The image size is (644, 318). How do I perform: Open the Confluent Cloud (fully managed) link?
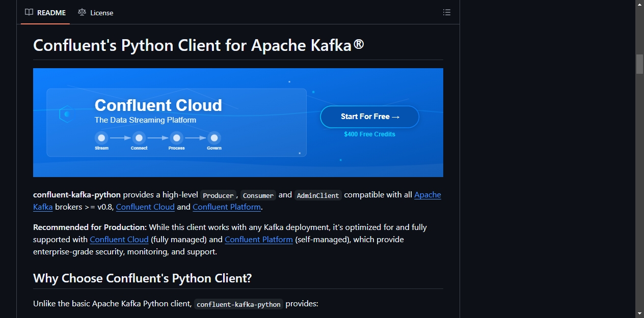(x=119, y=239)
